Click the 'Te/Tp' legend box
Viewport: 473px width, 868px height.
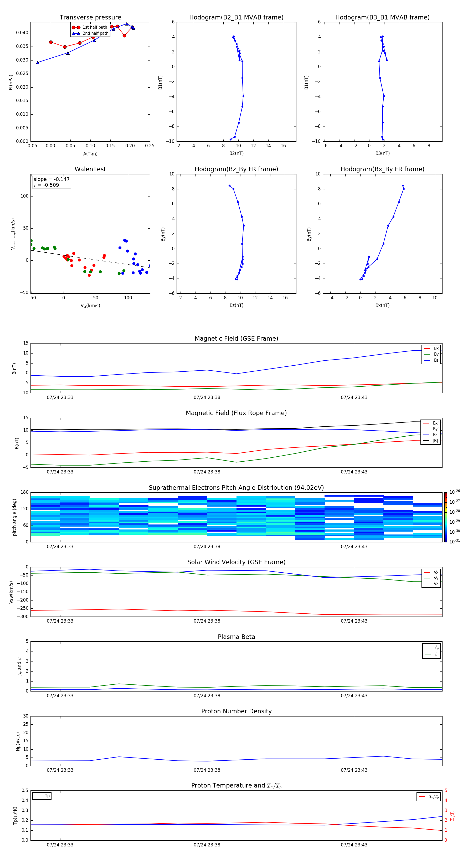pyautogui.click(x=429, y=797)
